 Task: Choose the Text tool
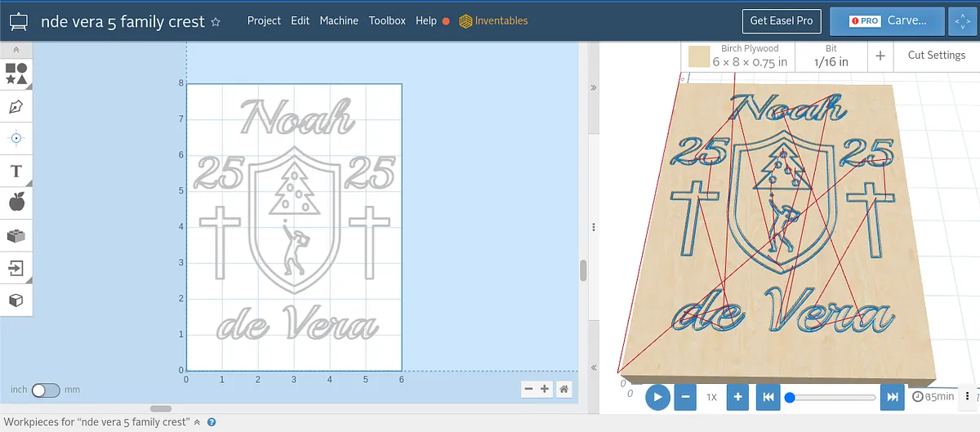pos(16,171)
